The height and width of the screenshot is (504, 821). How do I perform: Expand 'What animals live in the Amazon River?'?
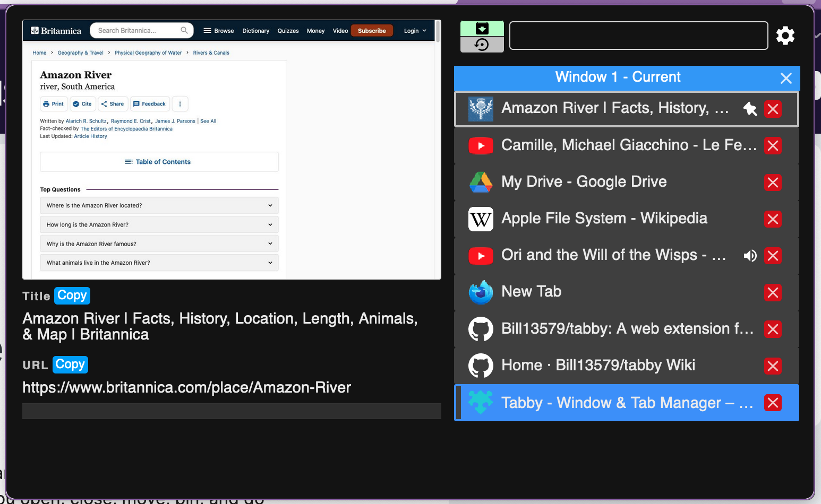159,263
